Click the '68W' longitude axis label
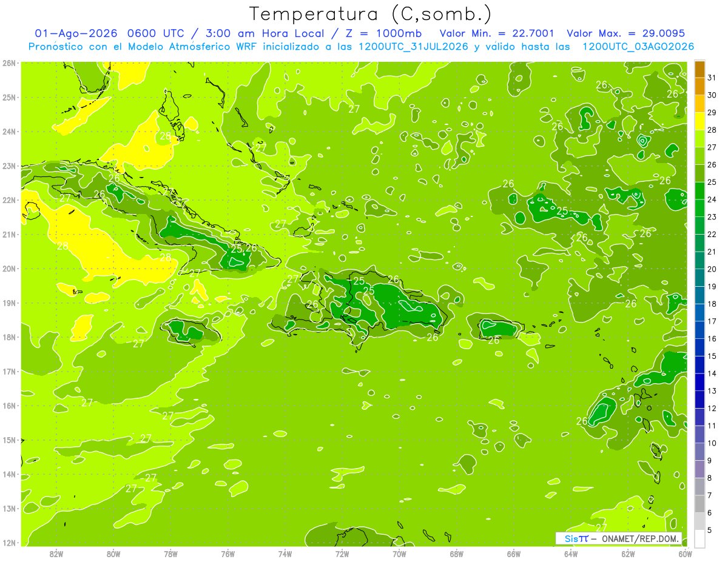Image resolution: width=728 pixels, height=562 pixels. click(457, 553)
